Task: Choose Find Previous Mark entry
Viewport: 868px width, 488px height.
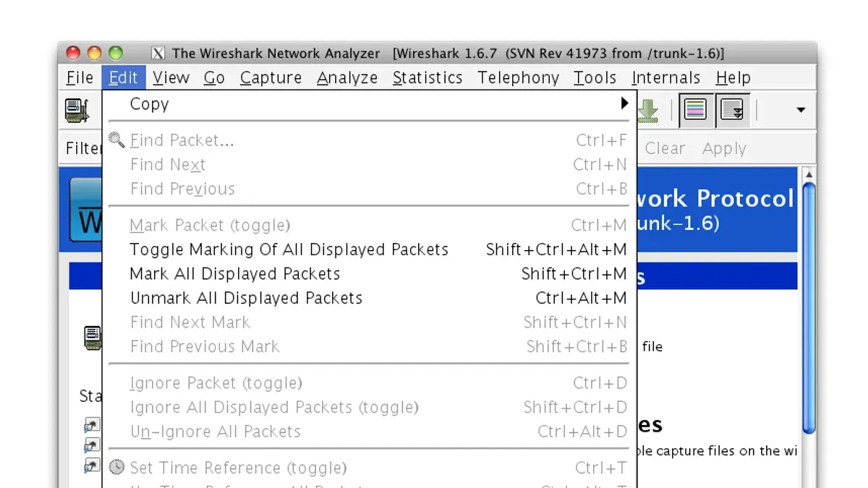Action: point(369,347)
